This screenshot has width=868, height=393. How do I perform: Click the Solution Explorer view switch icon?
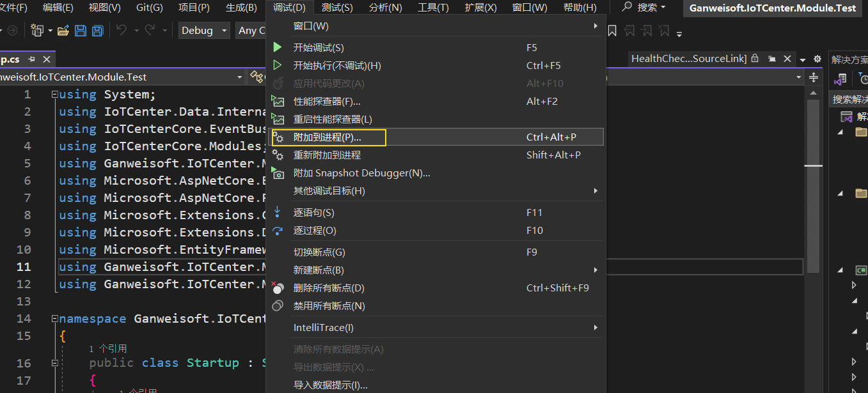pyautogui.click(x=840, y=79)
